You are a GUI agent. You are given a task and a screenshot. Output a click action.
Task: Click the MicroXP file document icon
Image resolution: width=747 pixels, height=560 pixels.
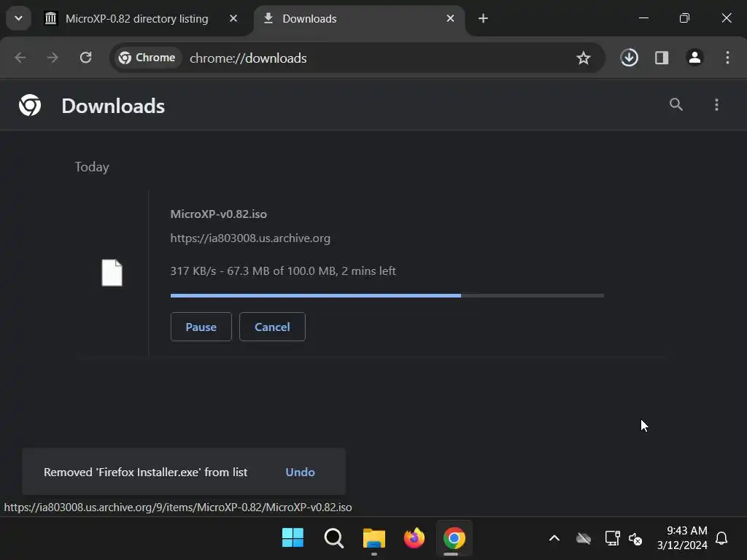click(112, 273)
